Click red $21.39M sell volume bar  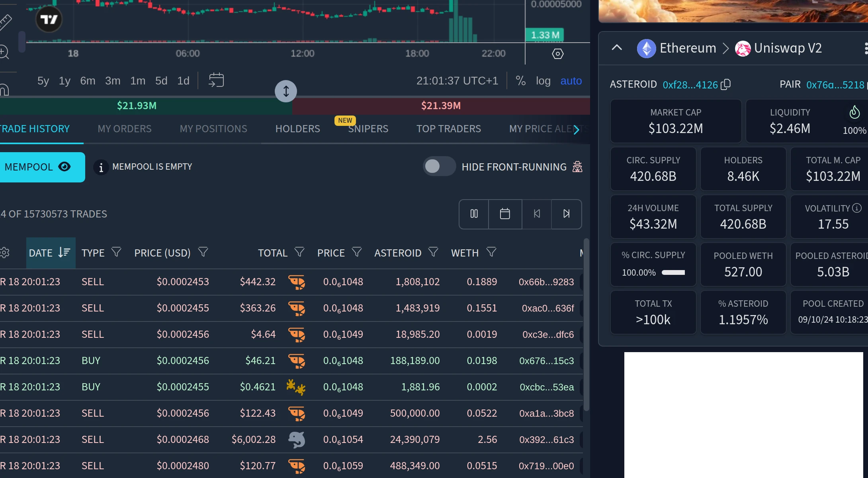441,106
